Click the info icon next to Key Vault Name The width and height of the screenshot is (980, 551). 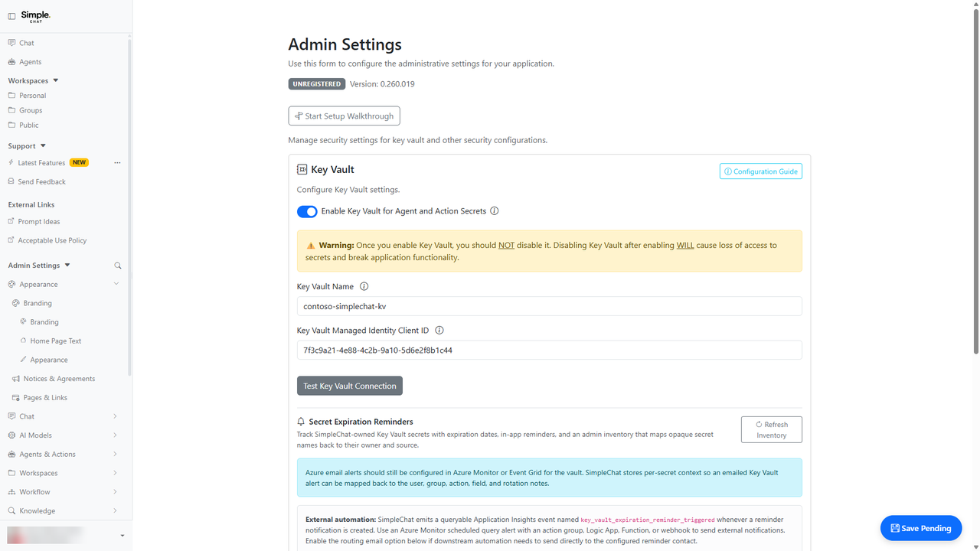[364, 286]
